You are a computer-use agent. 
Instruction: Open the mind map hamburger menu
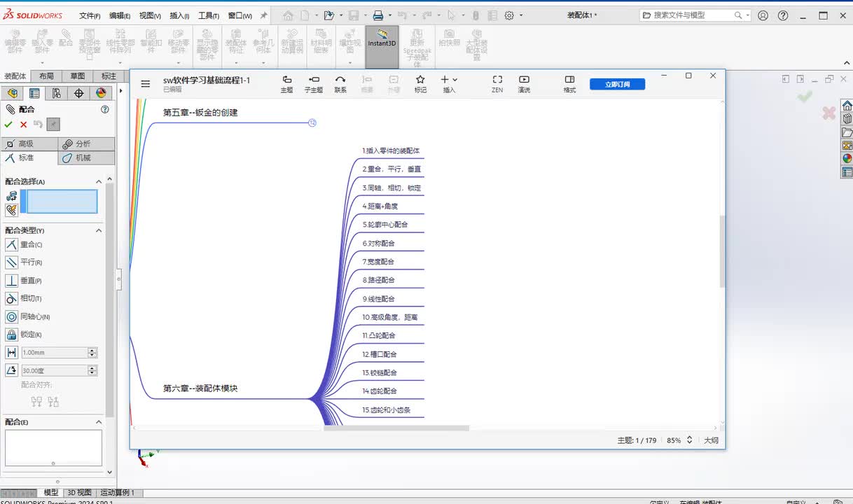pos(146,83)
